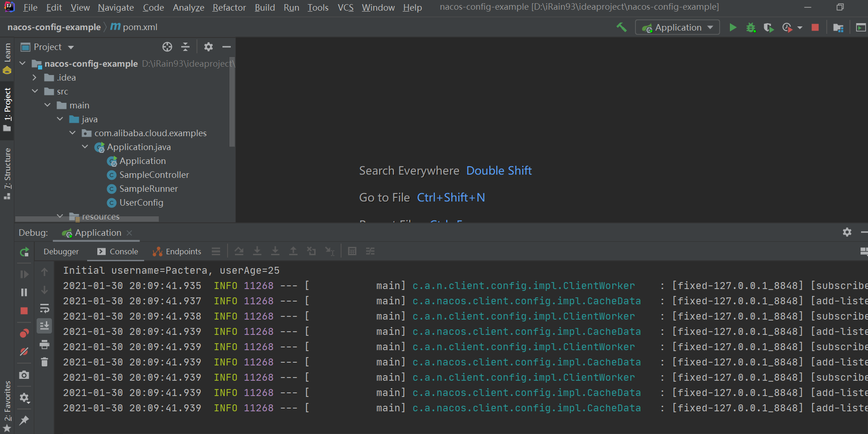Screen dimensions: 868x434
Task: Select UserConfig in the project tree
Action: pyautogui.click(x=141, y=202)
